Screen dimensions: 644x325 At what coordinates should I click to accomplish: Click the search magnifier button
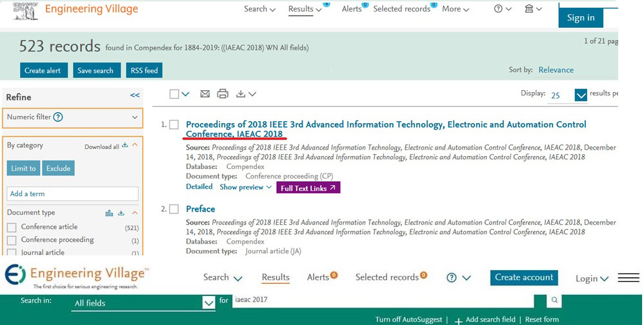[x=554, y=300]
